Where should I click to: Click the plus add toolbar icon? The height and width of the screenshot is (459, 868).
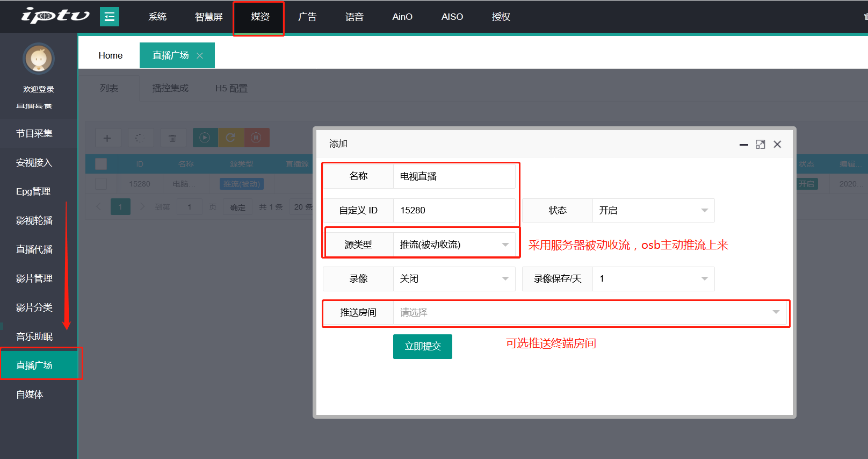click(x=107, y=138)
